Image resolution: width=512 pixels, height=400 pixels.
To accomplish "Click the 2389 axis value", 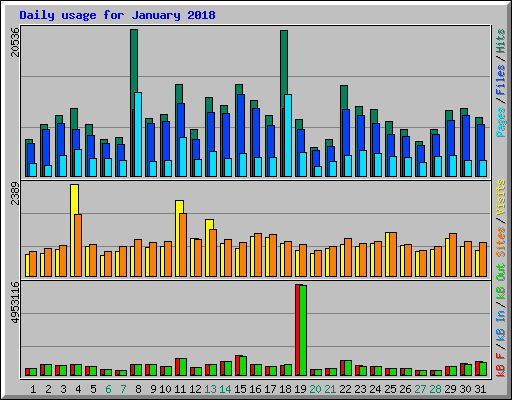I will click(x=15, y=193).
